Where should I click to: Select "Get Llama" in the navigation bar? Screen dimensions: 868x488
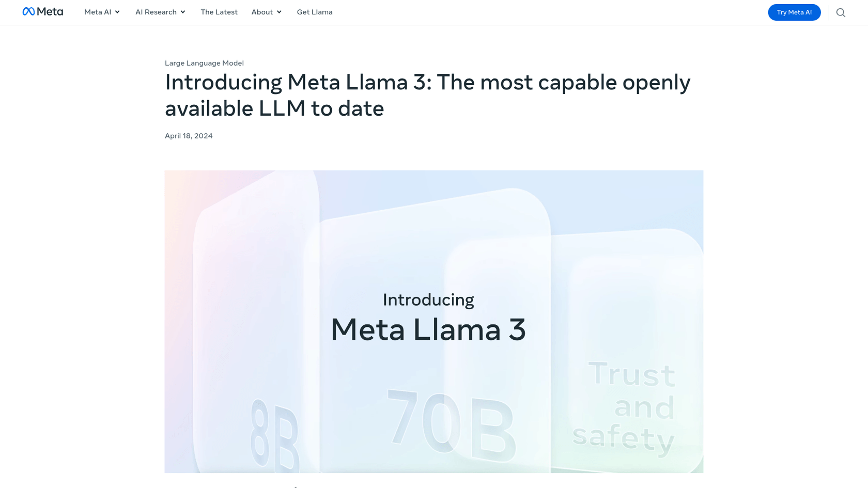coord(315,12)
